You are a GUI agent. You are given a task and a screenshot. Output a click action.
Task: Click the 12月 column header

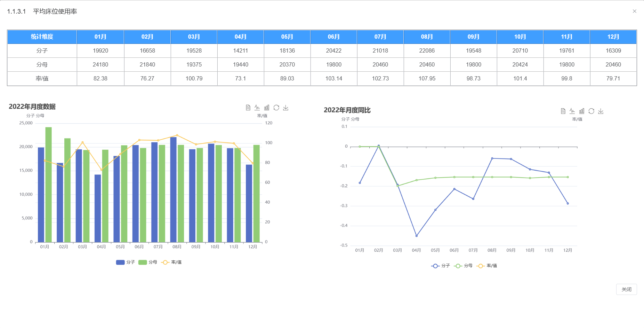613,37
